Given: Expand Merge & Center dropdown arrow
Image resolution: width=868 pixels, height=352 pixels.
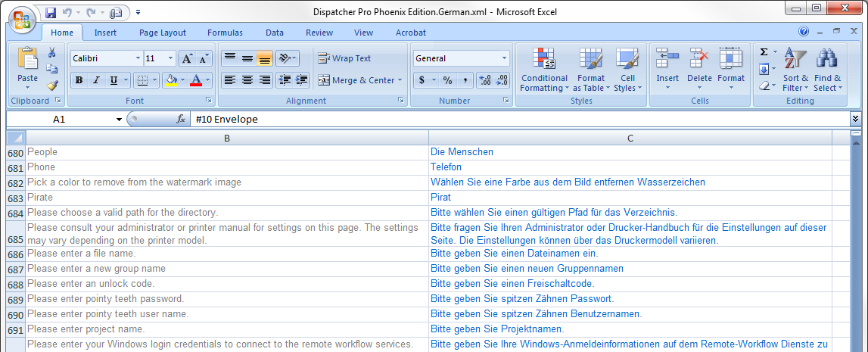Looking at the screenshot, I should 400,80.
